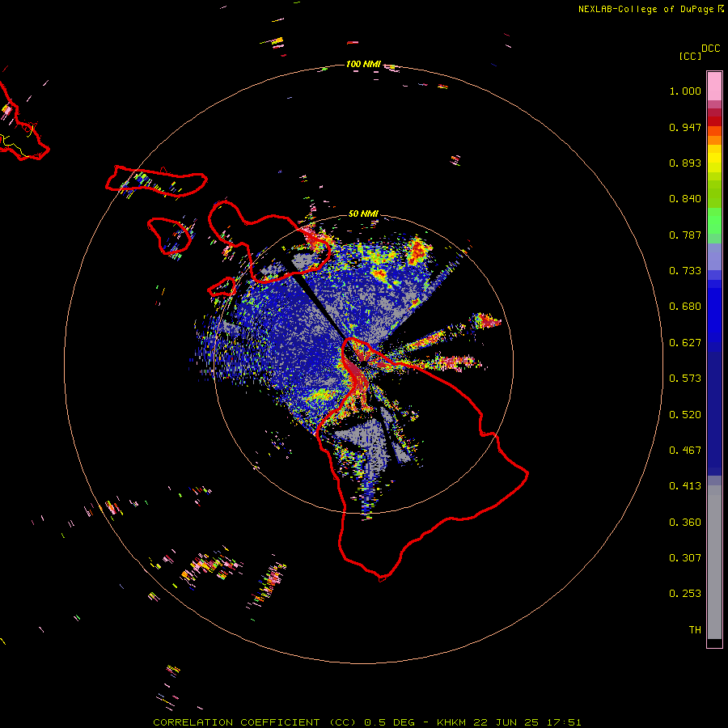Click the 0.627 colorbar value

pyautogui.click(x=685, y=343)
